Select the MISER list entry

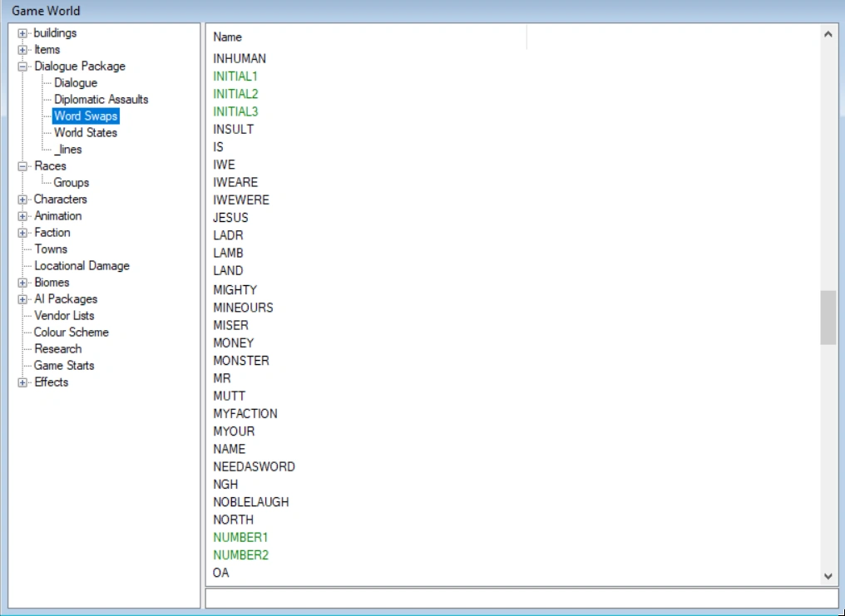(x=230, y=326)
